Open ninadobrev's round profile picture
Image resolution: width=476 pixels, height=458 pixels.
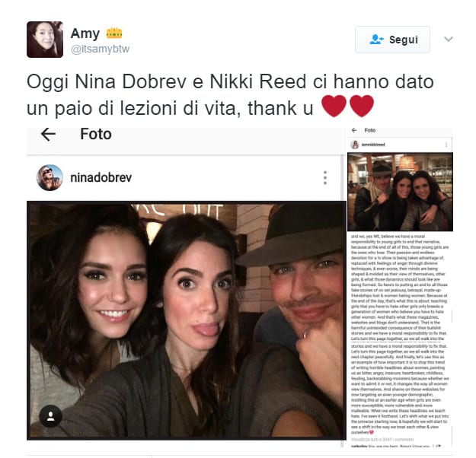click(50, 178)
